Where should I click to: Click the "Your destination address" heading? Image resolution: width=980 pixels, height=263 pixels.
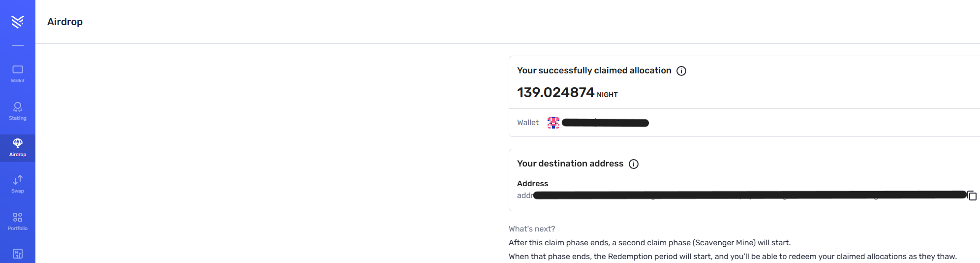(x=570, y=164)
